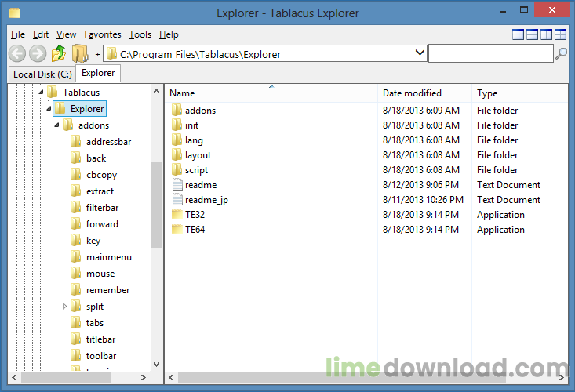
Task: Click the tree pane vertical scrollbar thumb
Action: coord(156,204)
